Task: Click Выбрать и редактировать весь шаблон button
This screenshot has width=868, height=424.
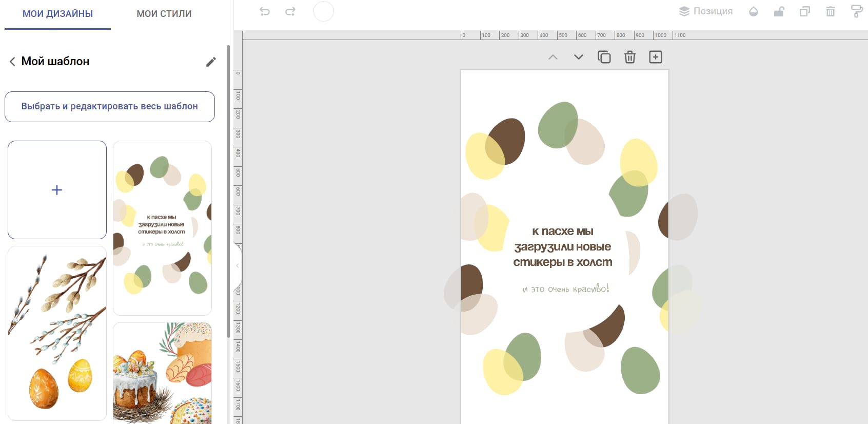Action: [x=110, y=107]
